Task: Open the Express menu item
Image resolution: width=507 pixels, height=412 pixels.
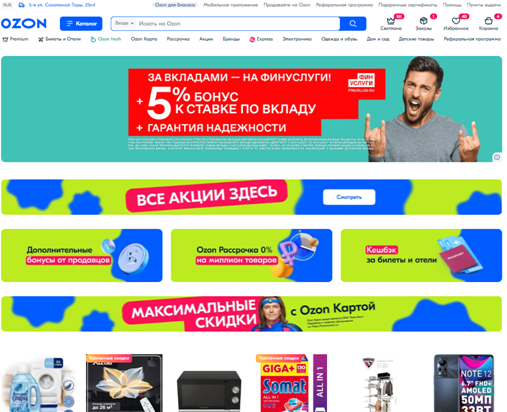Action: [261, 39]
